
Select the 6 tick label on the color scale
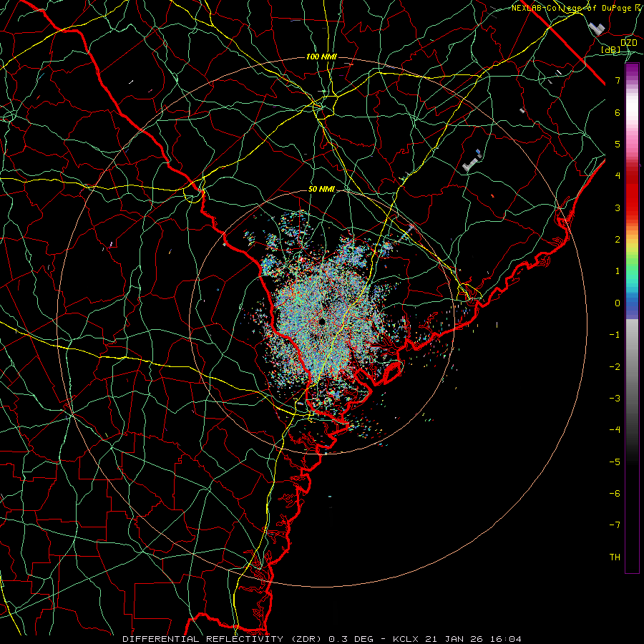(x=618, y=112)
